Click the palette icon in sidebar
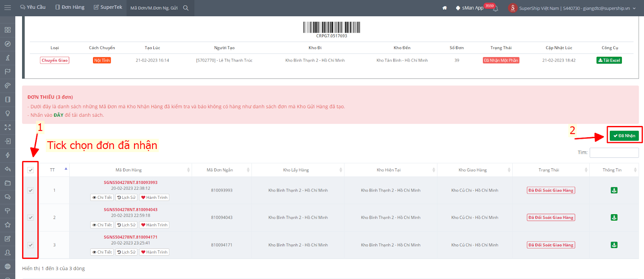 pyautogui.click(x=8, y=85)
